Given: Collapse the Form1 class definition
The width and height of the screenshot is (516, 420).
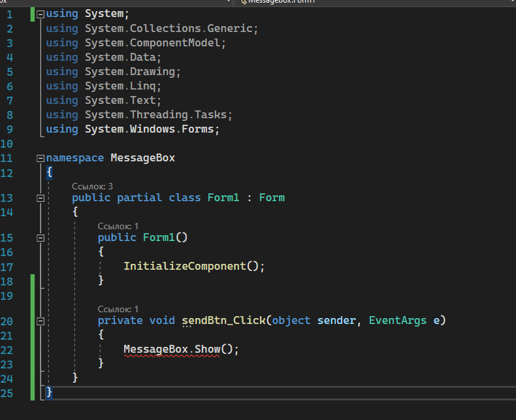Looking at the screenshot, I should (x=40, y=198).
